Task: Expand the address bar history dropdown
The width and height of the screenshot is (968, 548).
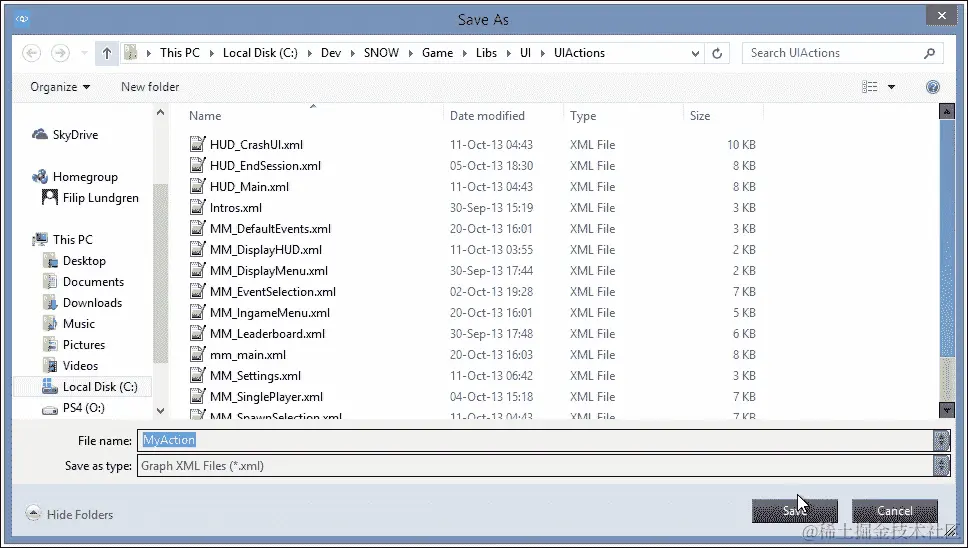Action: (x=695, y=53)
